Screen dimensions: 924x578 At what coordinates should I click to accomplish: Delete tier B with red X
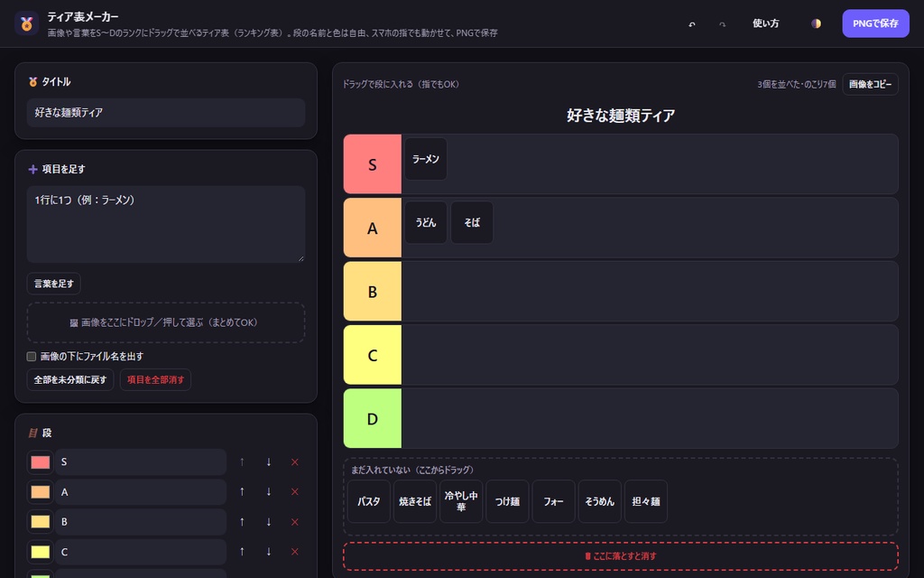pyautogui.click(x=295, y=522)
